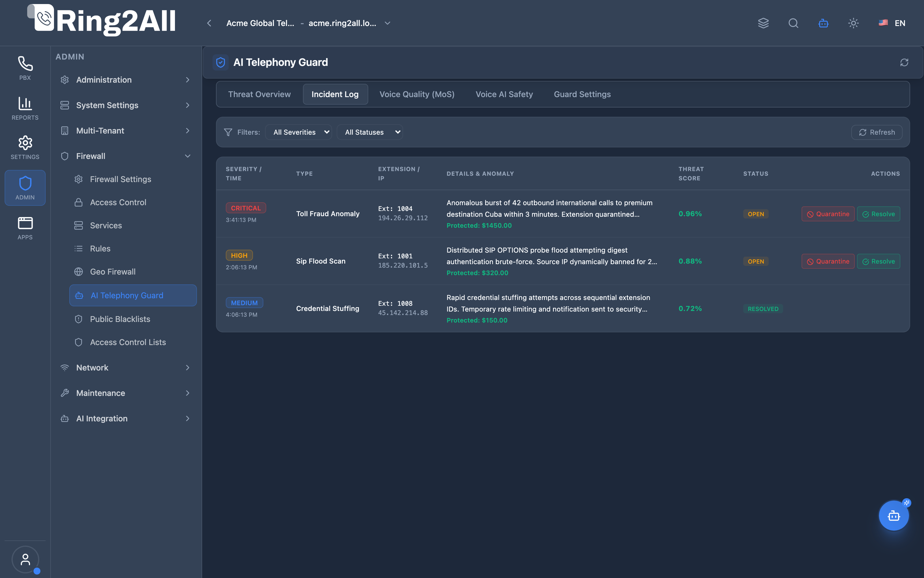Screen dimensions: 924x578
Task: Open the layers stack icon in header
Action: pyautogui.click(x=763, y=23)
